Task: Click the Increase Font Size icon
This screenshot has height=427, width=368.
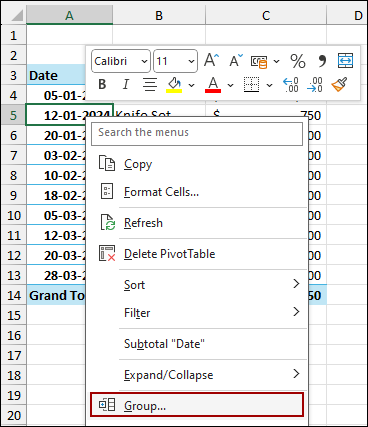Action: 212,61
